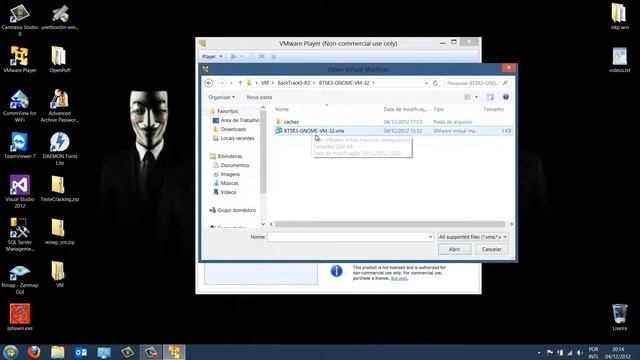Click the Pesquisar search box
Viewport: 640px width, 360px height.
point(477,83)
